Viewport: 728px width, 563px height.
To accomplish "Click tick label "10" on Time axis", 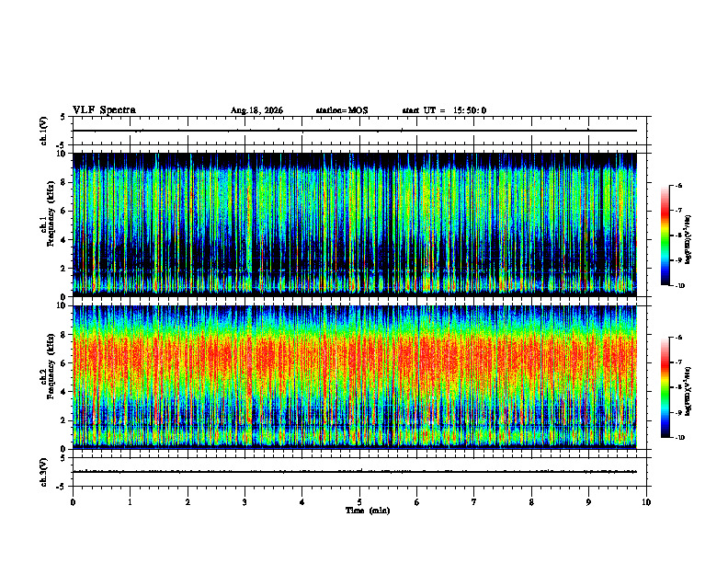I will tap(646, 502).
